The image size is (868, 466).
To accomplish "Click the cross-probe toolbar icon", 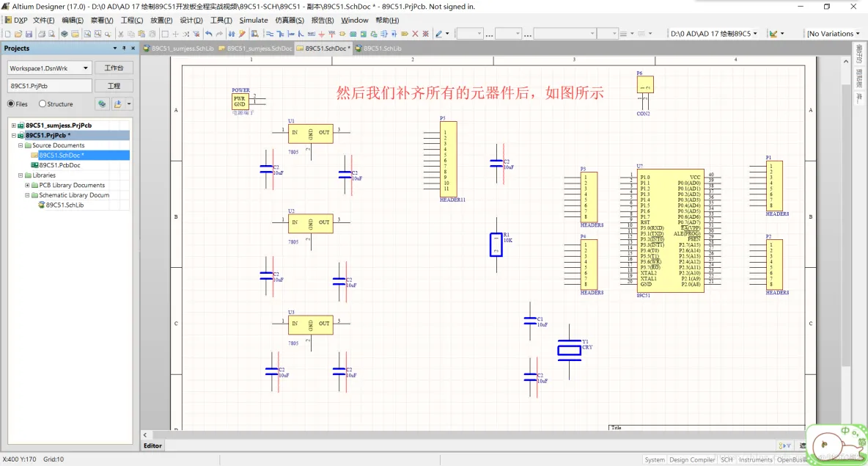I will point(242,34).
